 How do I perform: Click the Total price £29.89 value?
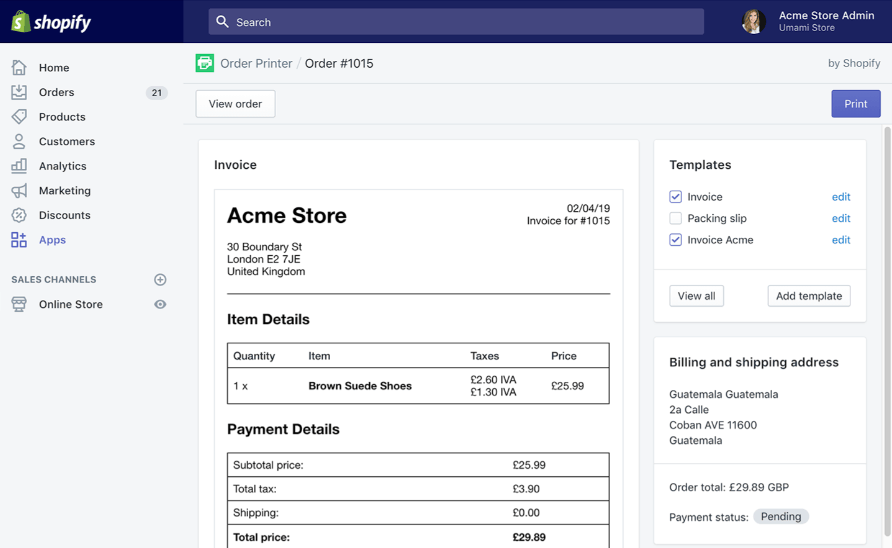pyautogui.click(x=529, y=537)
